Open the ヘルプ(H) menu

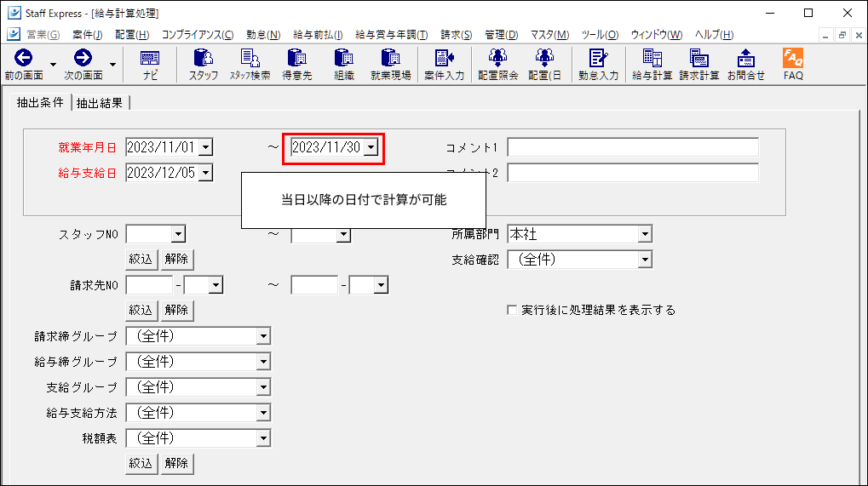click(x=714, y=35)
